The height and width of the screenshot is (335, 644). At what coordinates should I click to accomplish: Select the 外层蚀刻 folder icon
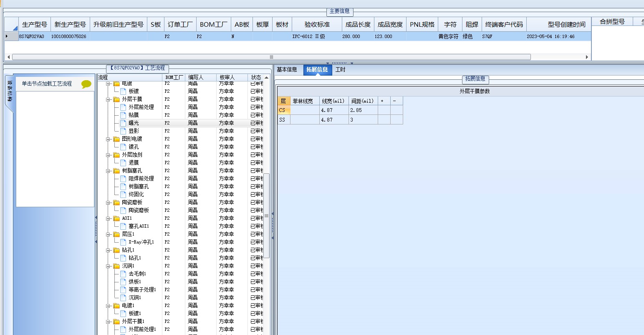pyautogui.click(x=116, y=155)
